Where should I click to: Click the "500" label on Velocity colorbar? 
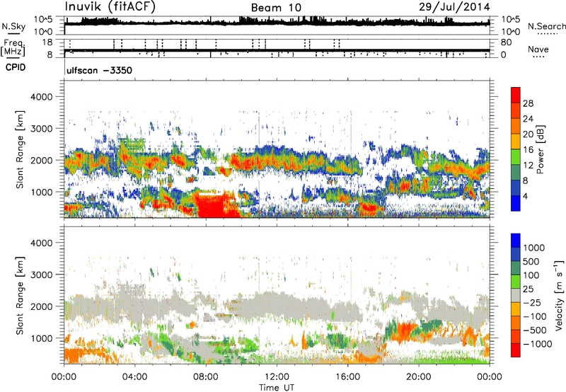click(531, 261)
